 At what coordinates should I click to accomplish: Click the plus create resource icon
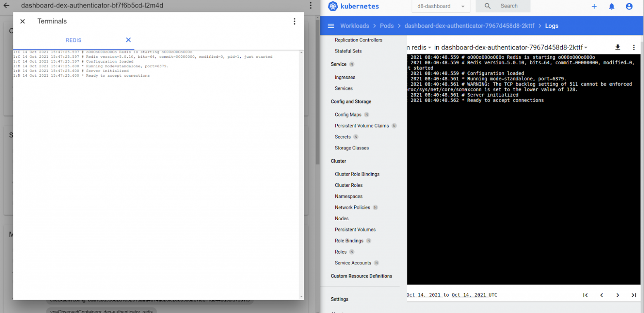[594, 6]
